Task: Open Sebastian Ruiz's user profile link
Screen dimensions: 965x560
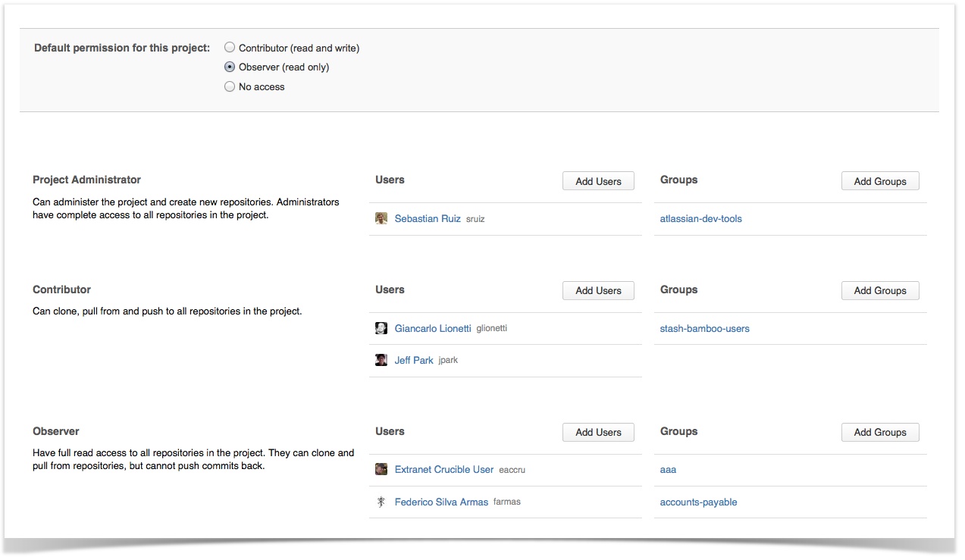Action: pyautogui.click(x=428, y=217)
